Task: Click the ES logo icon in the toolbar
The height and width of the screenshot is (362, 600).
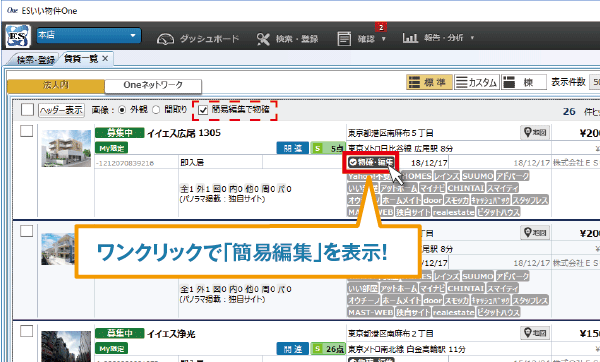Action: point(18,37)
